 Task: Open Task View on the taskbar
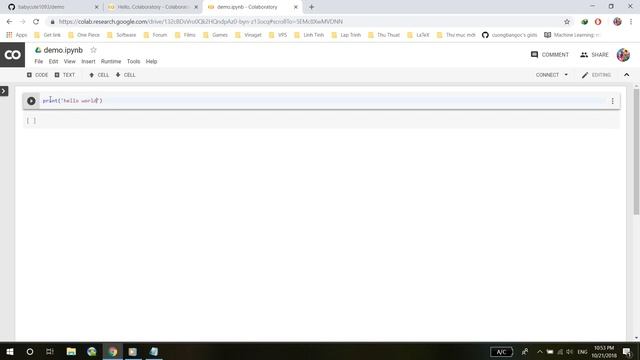(x=50, y=351)
